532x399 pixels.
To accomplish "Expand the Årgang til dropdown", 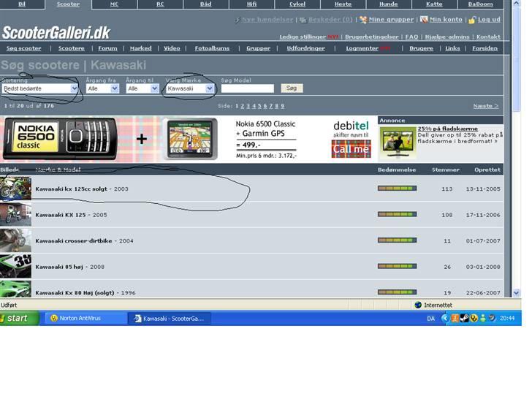I will point(142,88).
